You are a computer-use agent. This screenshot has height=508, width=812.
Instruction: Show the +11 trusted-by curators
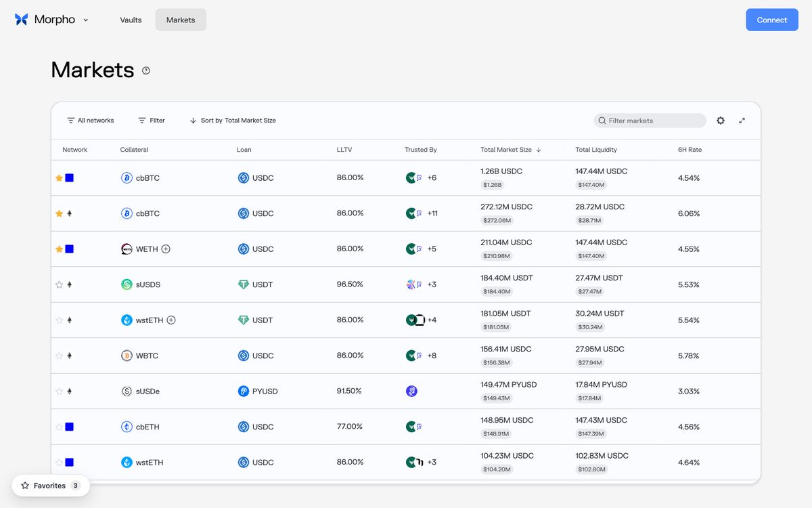point(432,213)
